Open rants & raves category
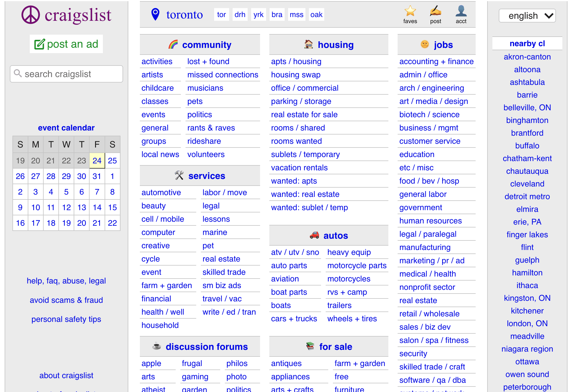Image resolution: width=571 pixels, height=392 pixels. (x=211, y=128)
